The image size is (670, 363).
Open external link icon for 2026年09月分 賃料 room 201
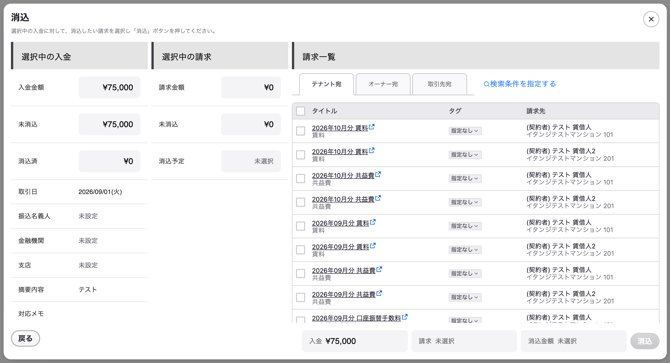pyautogui.click(x=373, y=246)
